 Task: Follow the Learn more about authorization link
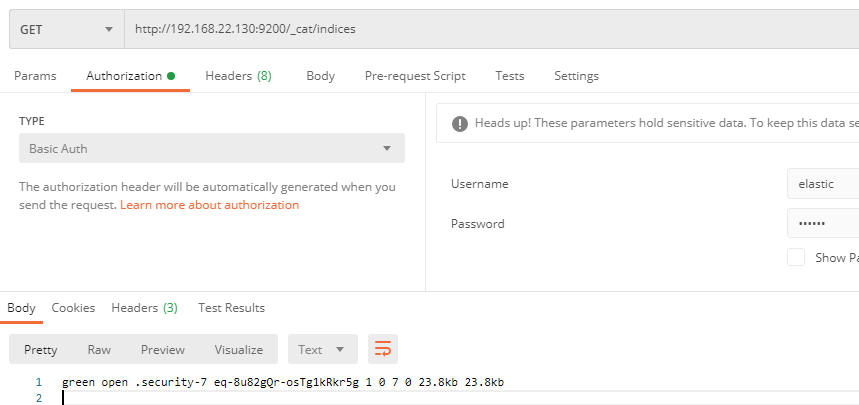(x=209, y=205)
